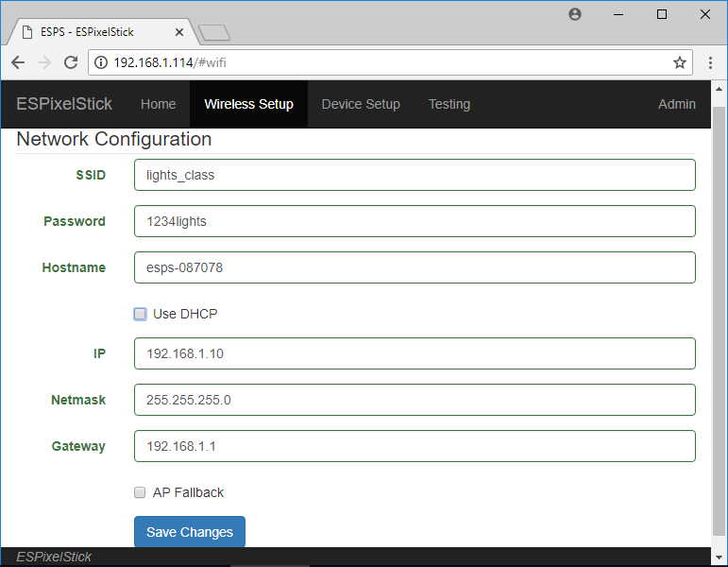Go to the Device Setup page
Screen dimensions: 728x567
click(x=361, y=104)
